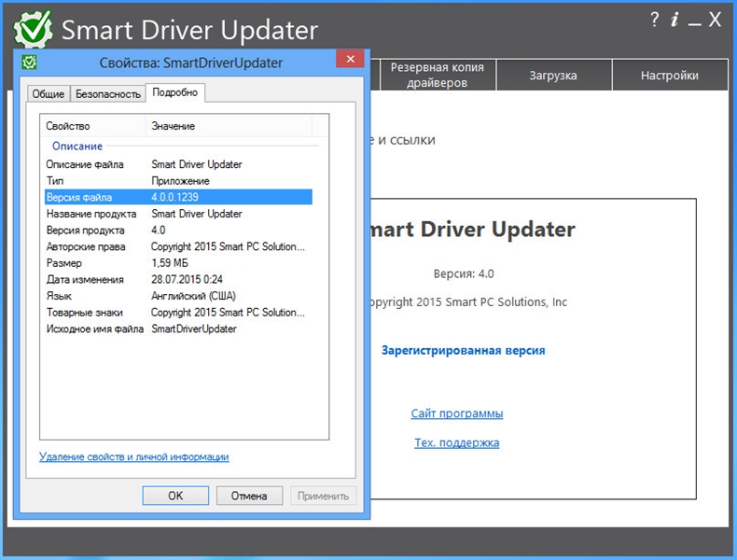Collapse the Описание group header
This screenshot has height=560, width=737.
77,147
